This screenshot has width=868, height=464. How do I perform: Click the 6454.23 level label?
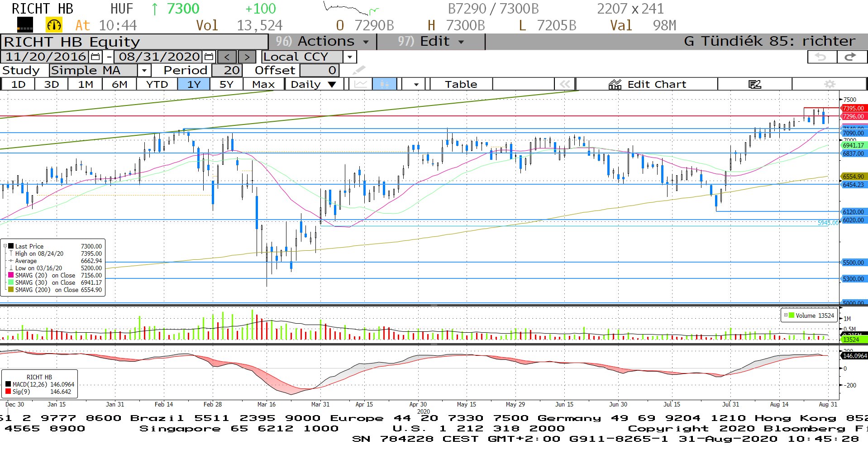point(854,185)
